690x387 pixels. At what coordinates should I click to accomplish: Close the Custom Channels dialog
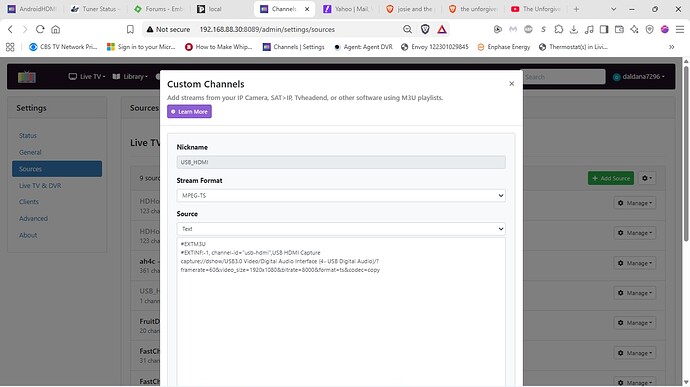pos(511,84)
